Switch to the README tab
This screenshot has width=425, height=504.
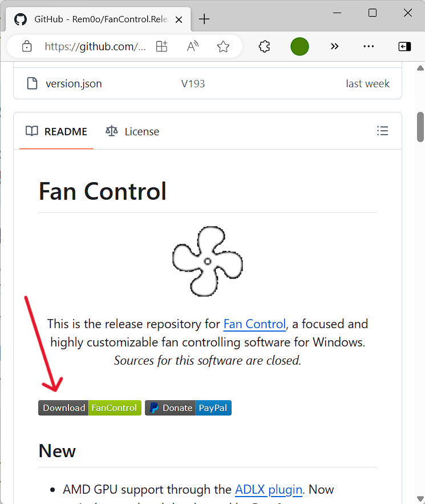click(56, 131)
